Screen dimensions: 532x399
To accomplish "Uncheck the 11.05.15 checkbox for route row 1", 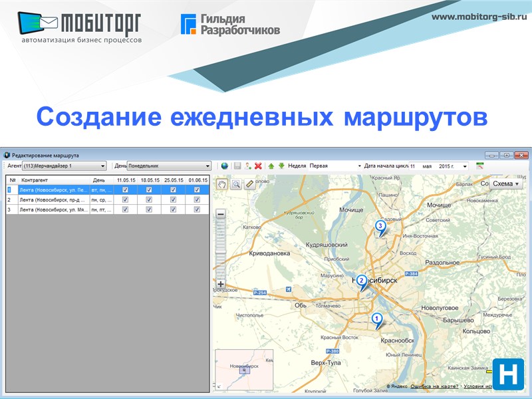I will tap(125, 190).
